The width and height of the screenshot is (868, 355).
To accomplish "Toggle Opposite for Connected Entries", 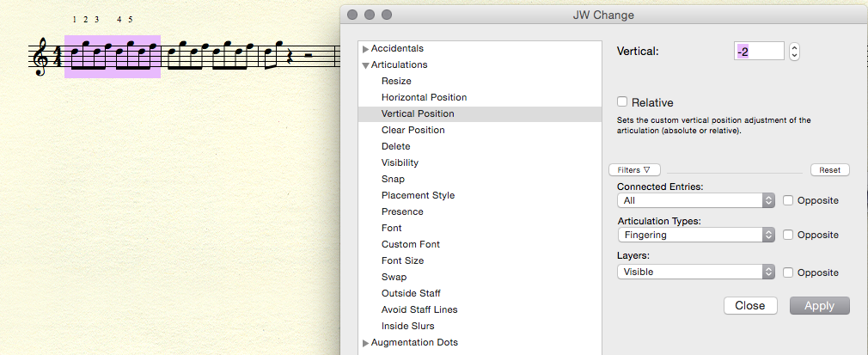I will pyautogui.click(x=788, y=200).
